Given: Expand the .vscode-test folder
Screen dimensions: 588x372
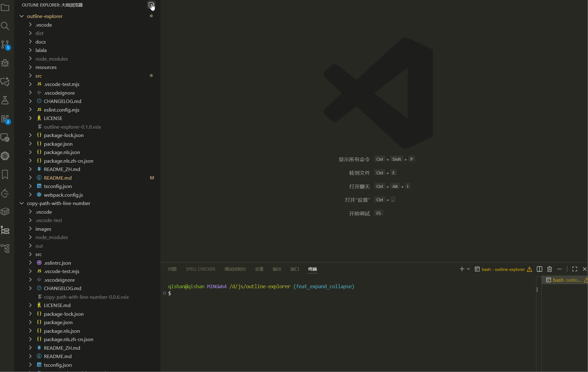Looking at the screenshot, I should click(30, 220).
